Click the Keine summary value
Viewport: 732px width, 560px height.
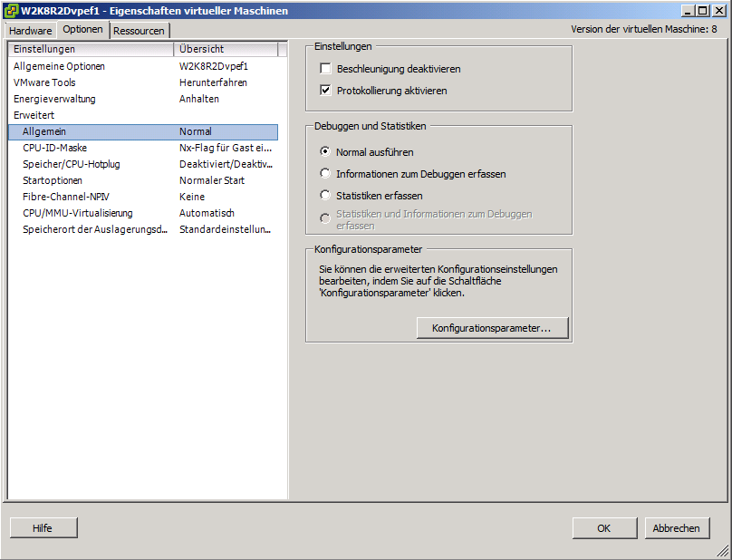[x=192, y=198]
